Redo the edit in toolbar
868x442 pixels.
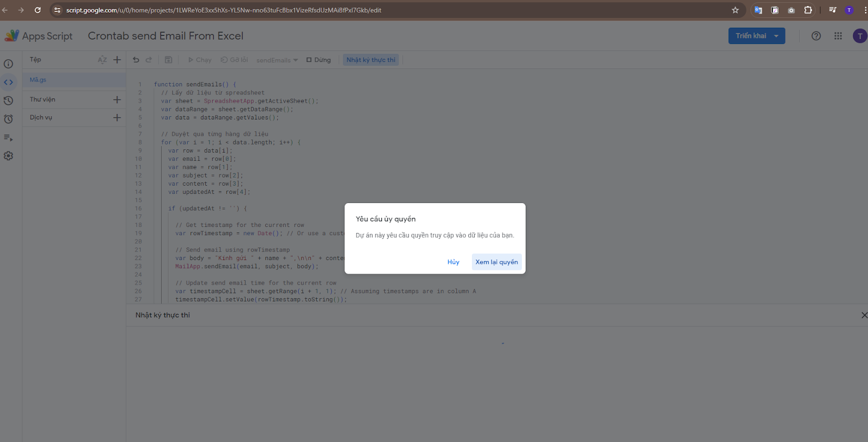[149, 60]
